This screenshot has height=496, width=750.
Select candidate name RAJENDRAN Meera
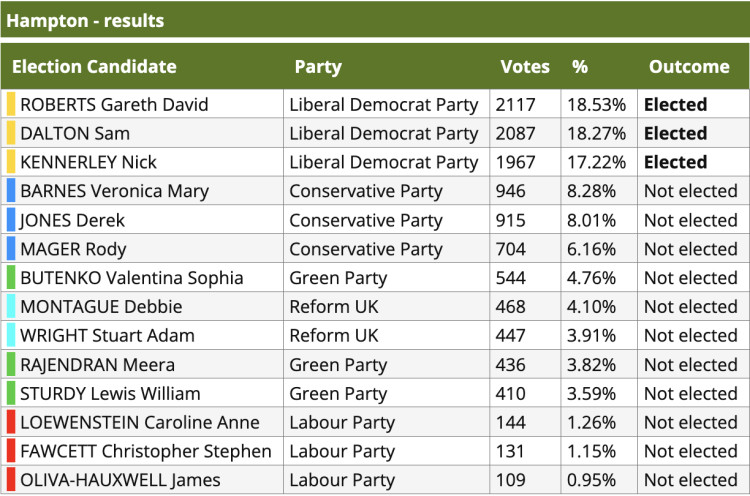[x=98, y=364]
